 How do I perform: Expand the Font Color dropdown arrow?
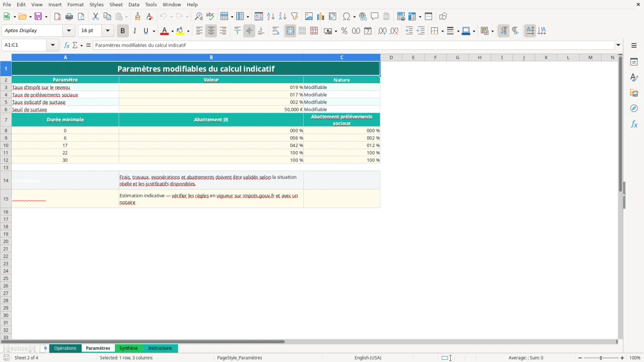(172, 31)
